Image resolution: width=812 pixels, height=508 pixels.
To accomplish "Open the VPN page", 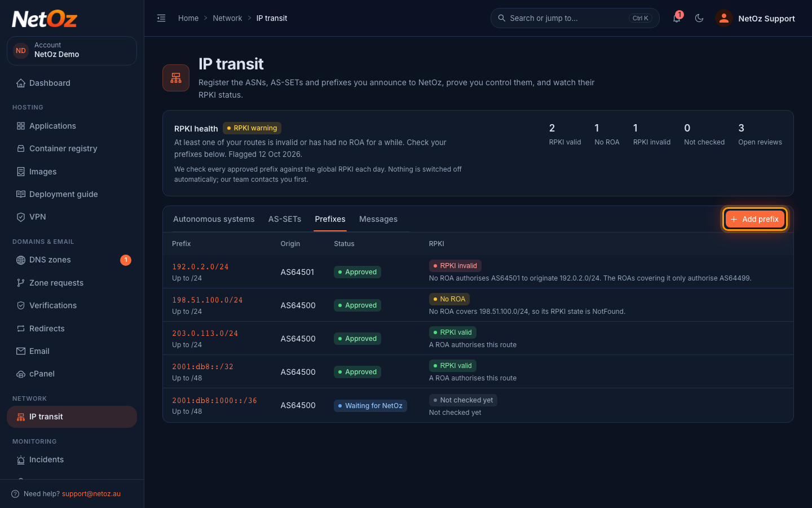I will coord(72,217).
